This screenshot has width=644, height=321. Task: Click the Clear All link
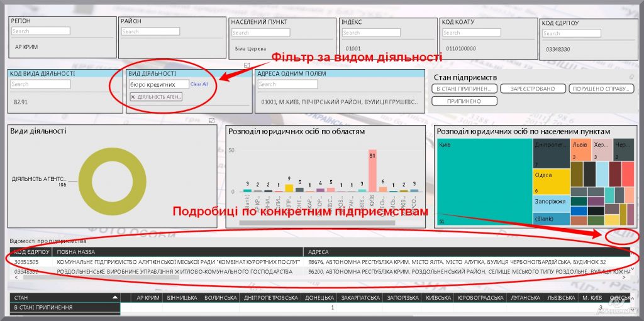[199, 84]
